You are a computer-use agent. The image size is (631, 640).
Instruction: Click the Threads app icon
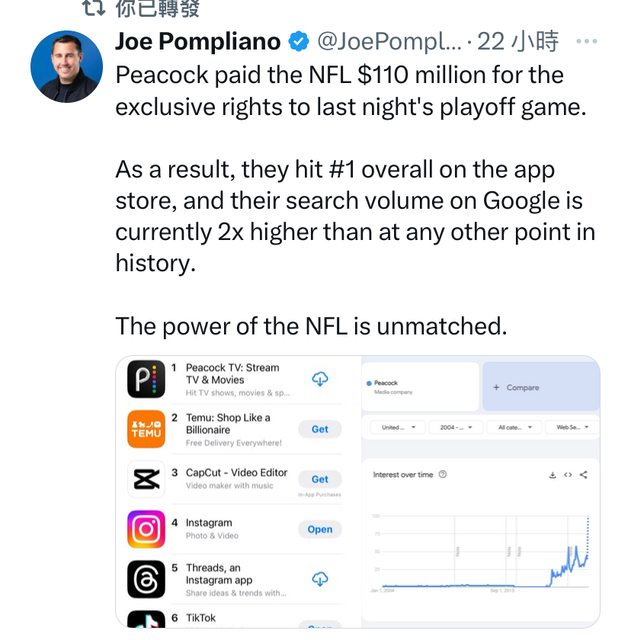click(x=146, y=579)
